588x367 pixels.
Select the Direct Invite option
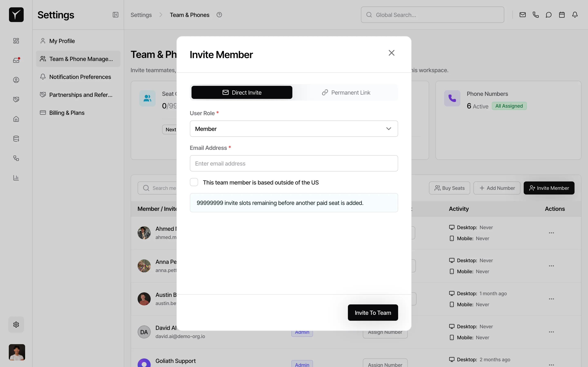coord(242,92)
